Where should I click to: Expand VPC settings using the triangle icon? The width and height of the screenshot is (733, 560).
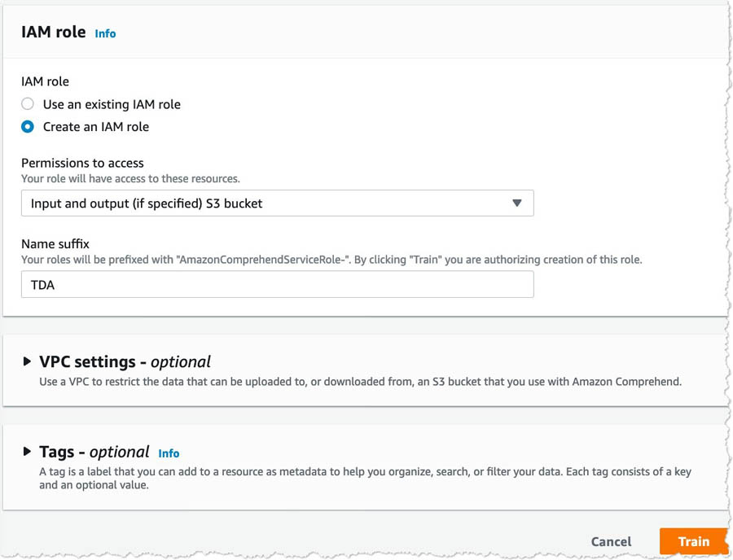(27, 361)
